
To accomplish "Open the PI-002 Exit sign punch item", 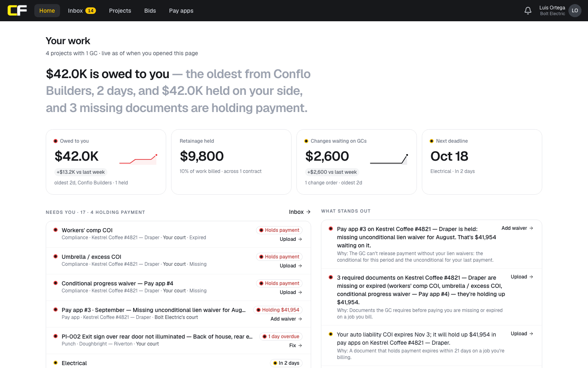I will click(x=178, y=341).
